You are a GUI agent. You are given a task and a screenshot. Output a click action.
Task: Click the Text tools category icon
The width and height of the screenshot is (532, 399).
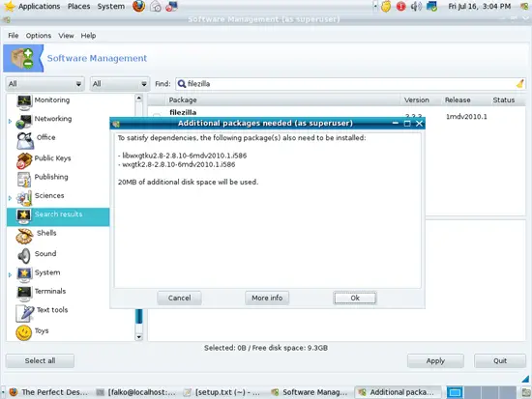tap(25, 313)
